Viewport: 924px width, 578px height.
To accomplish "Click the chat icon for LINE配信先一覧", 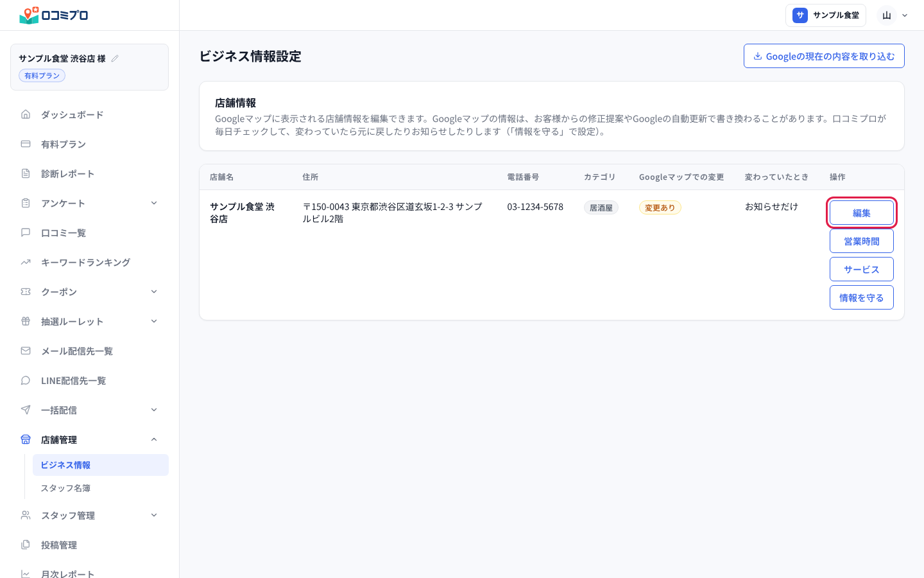I will click(26, 380).
